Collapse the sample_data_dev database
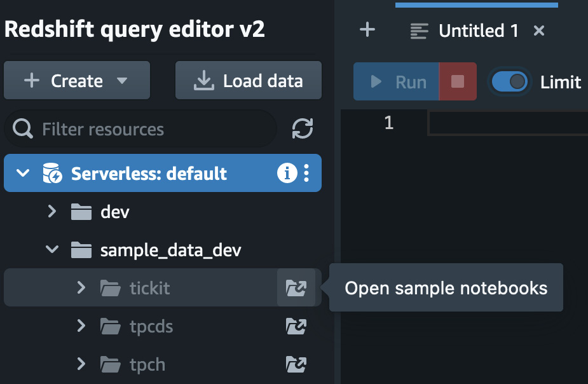This screenshot has width=588, height=384. tap(51, 249)
